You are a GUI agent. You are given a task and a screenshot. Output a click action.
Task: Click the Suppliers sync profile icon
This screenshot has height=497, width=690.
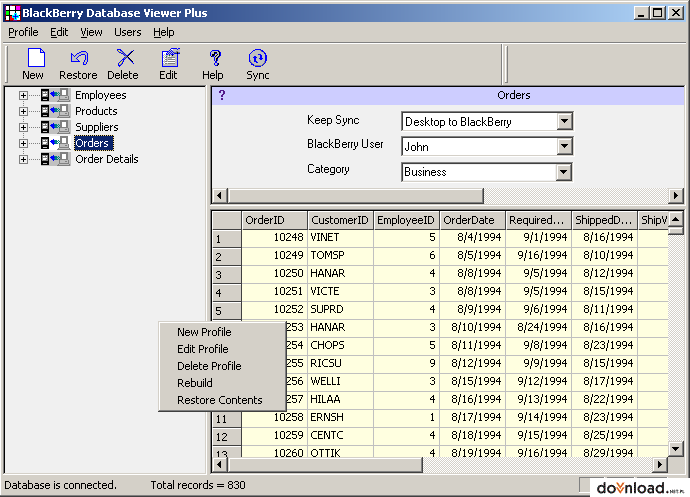point(55,127)
